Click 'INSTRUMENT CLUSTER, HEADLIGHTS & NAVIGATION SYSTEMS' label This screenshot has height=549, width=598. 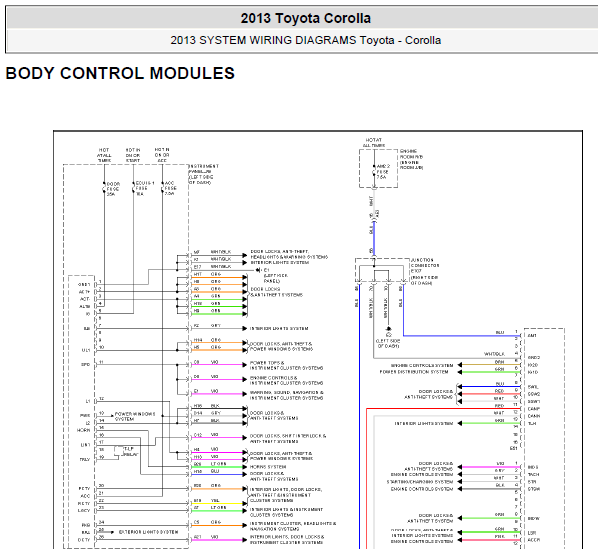(293, 526)
